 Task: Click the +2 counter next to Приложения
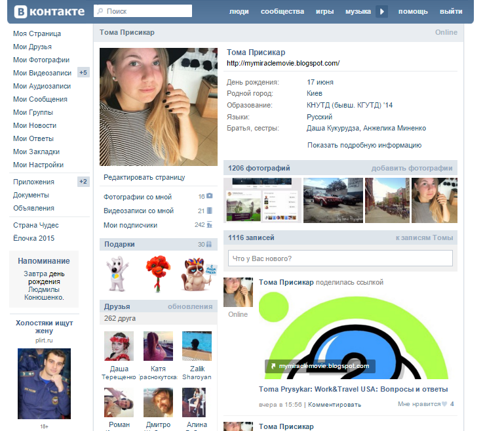pyautogui.click(x=83, y=182)
